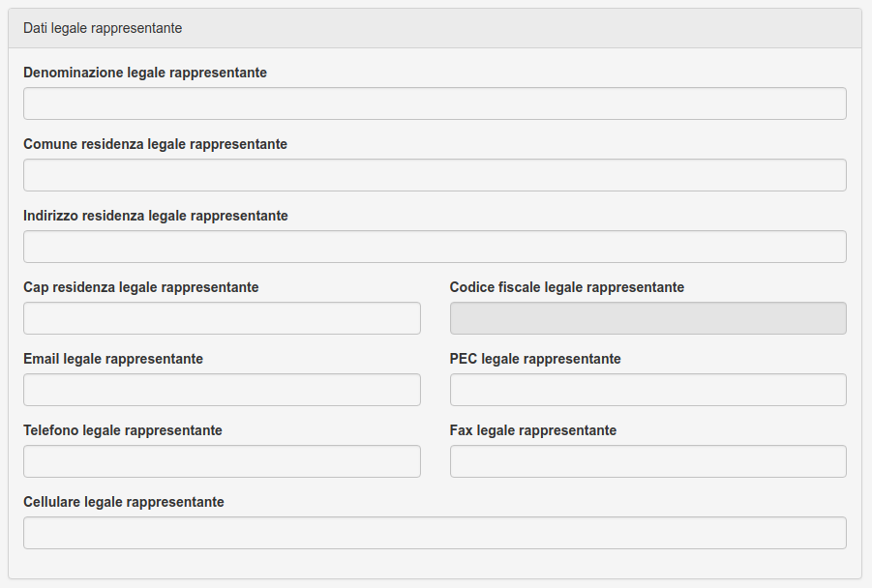Click the Telefono legale rappresentante input field

222,461
